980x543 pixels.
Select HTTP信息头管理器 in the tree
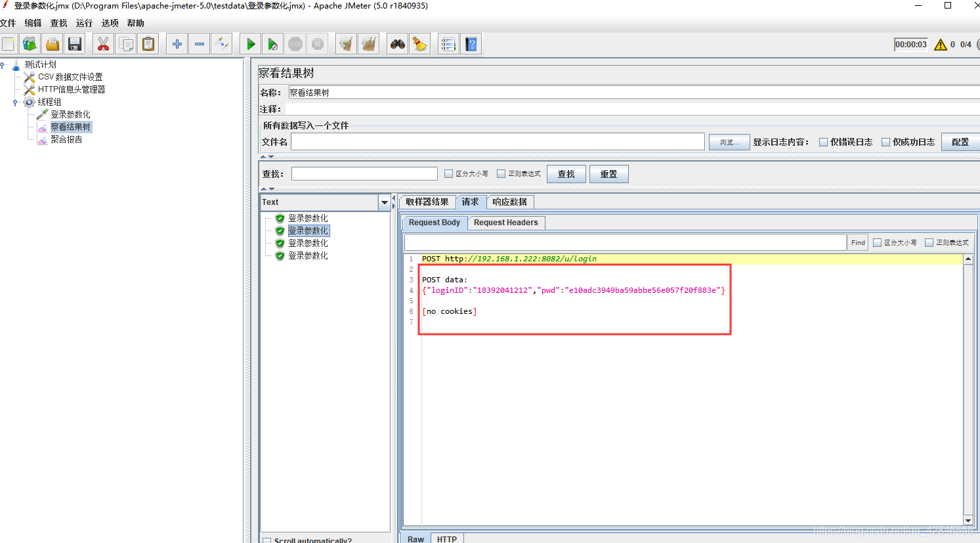pos(72,89)
